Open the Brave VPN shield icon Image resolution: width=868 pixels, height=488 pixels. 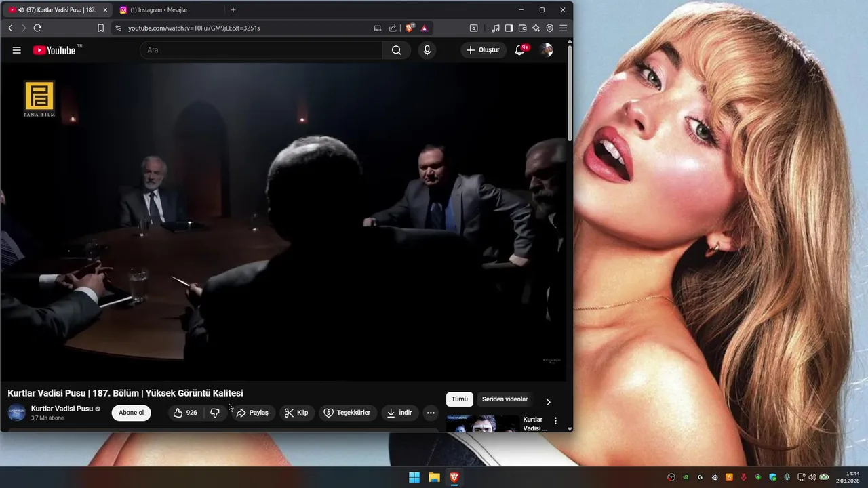coord(549,28)
